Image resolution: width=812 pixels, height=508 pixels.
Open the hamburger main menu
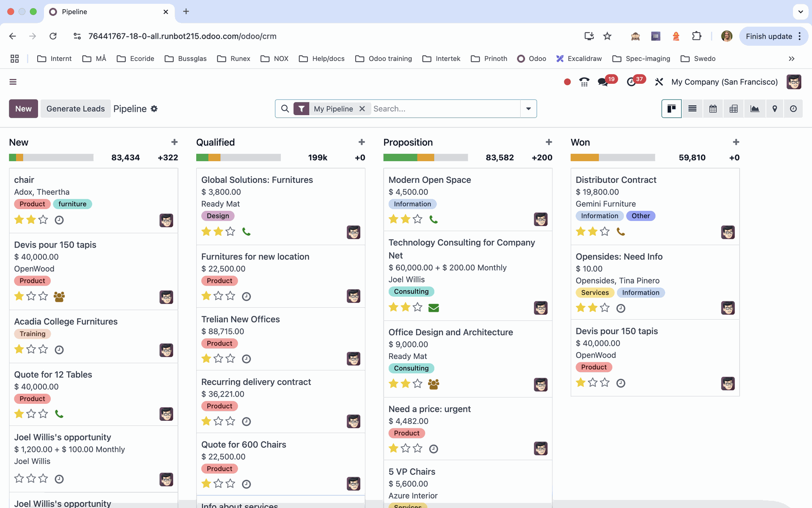[x=13, y=82]
